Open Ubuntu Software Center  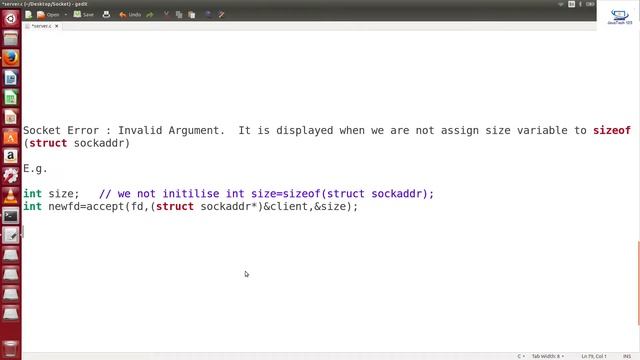(x=11, y=136)
